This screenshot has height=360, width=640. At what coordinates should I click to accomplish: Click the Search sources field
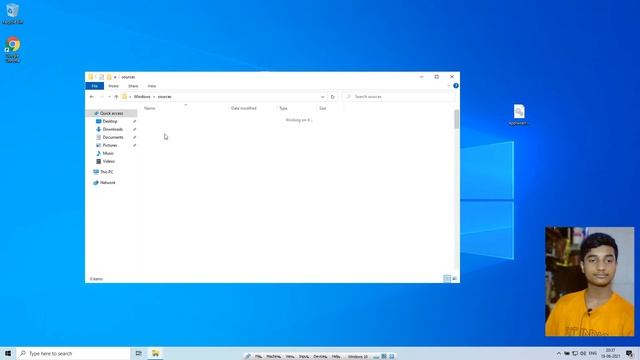(x=398, y=97)
